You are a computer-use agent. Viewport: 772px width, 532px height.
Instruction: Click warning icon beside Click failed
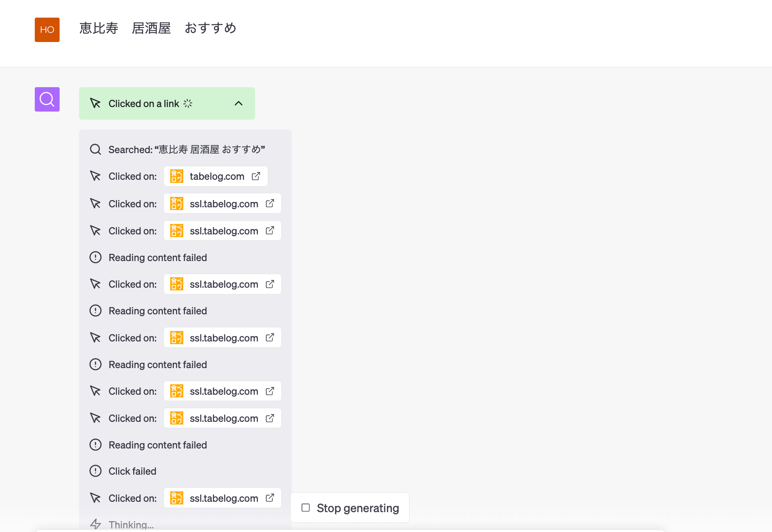click(95, 471)
